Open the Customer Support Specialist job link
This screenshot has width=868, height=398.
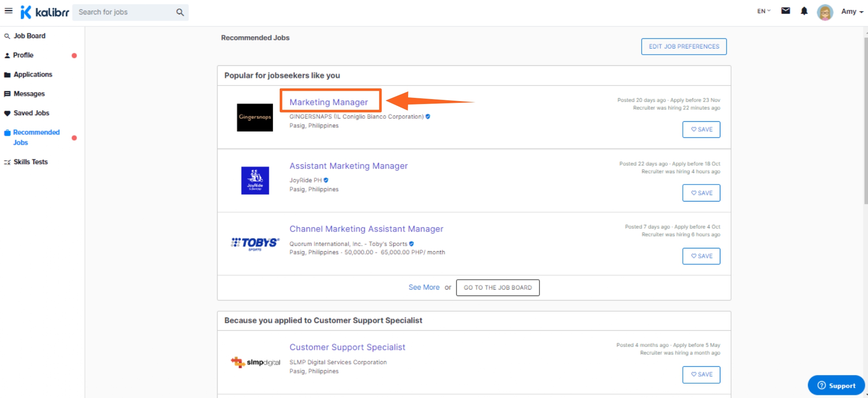pyautogui.click(x=347, y=347)
